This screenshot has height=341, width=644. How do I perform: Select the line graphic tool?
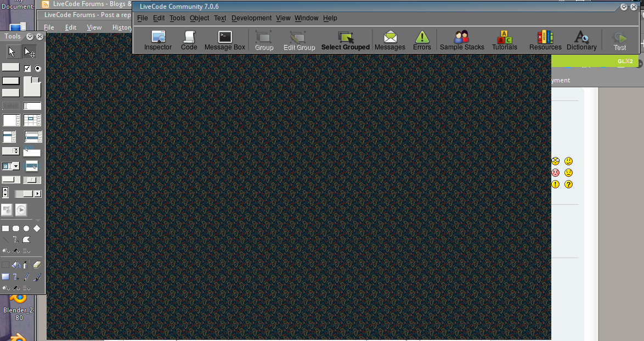(x=5, y=239)
